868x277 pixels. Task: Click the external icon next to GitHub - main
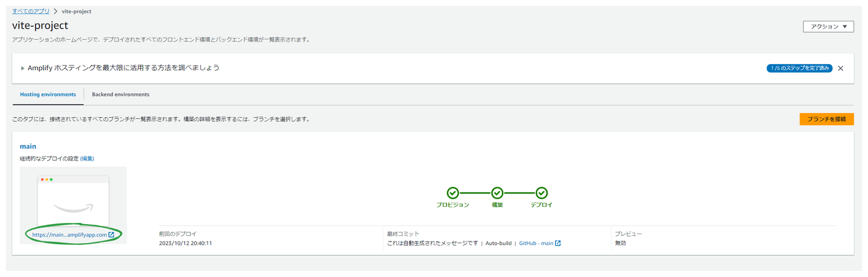coord(558,243)
